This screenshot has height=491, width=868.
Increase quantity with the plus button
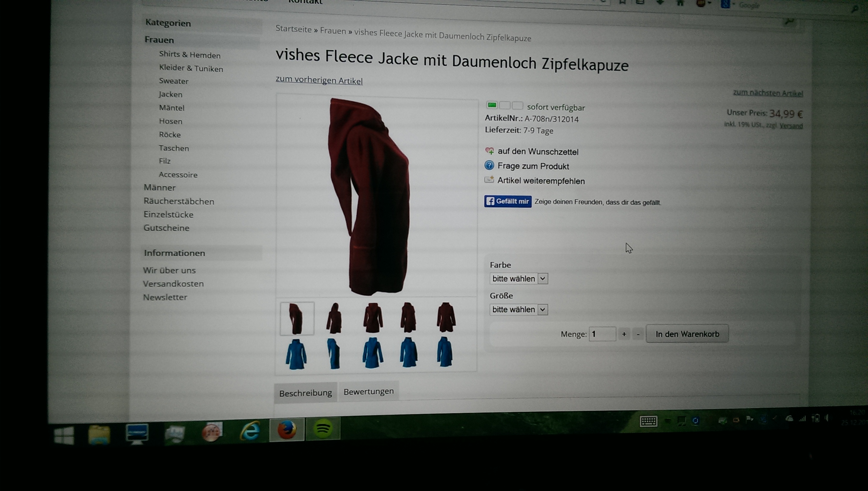pos(624,334)
